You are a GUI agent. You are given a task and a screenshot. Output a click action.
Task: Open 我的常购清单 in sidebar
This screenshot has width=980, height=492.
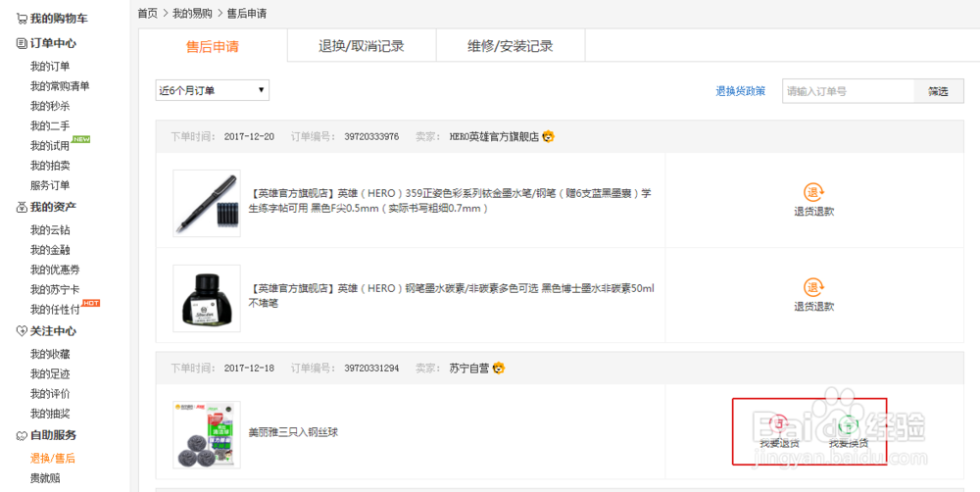point(60,86)
